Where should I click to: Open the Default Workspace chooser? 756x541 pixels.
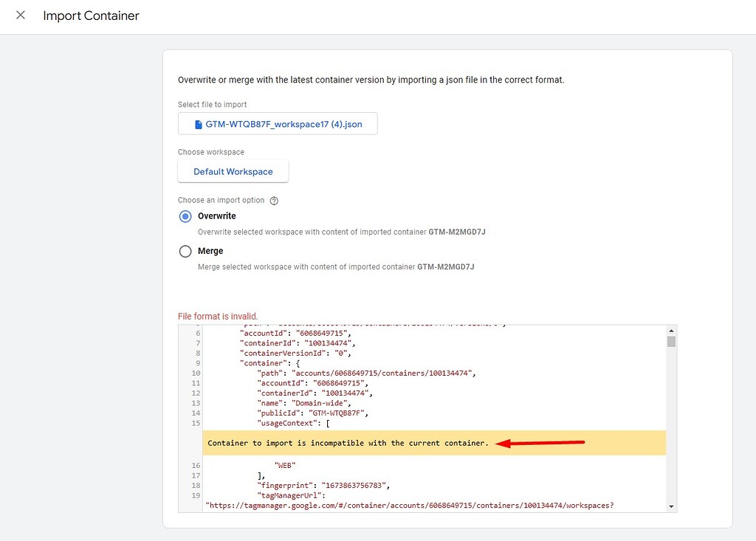click(233, 170)
